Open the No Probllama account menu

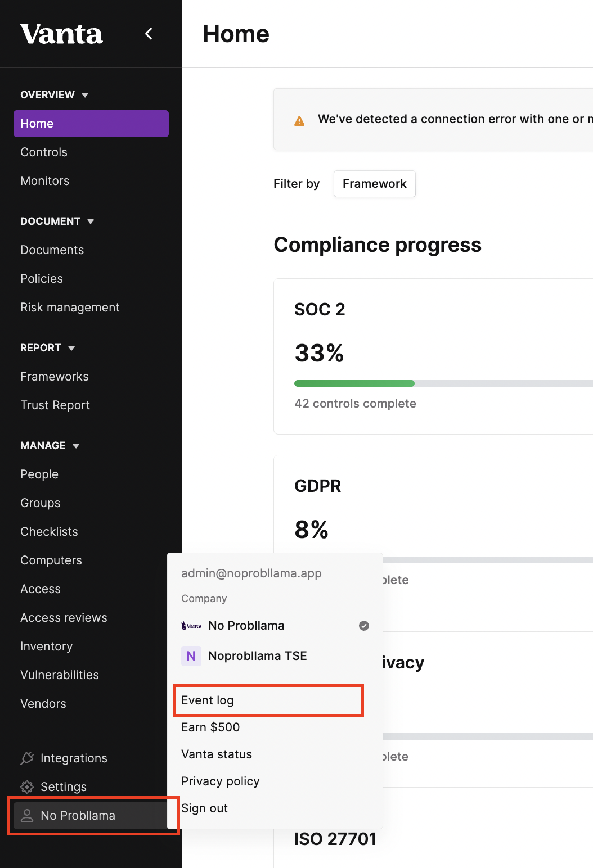click(91, 816)
